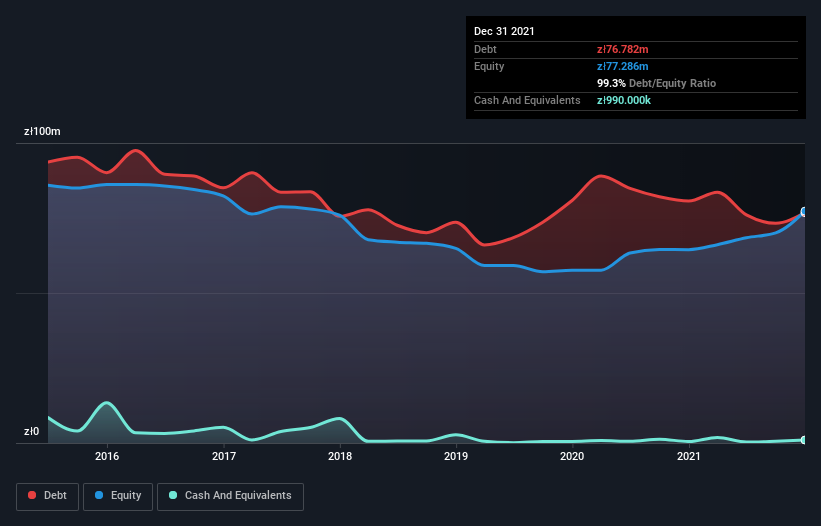Viewport: 821px width, 526px height.
Task: Click the Equity value zł77.286m
Action: pos(623,66)
